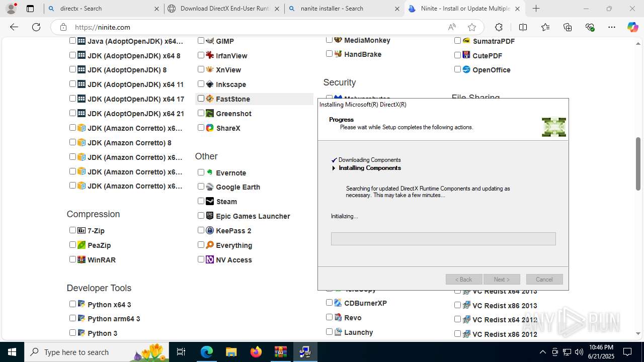This screenshot has width=644, height=362.
Task: Click the FastStone app icon
Action: coord(210,99)
